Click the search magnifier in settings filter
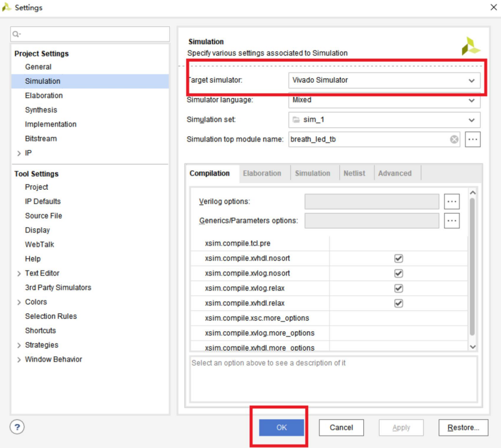Viewport: 501px width, 448px height. point(17,34)
